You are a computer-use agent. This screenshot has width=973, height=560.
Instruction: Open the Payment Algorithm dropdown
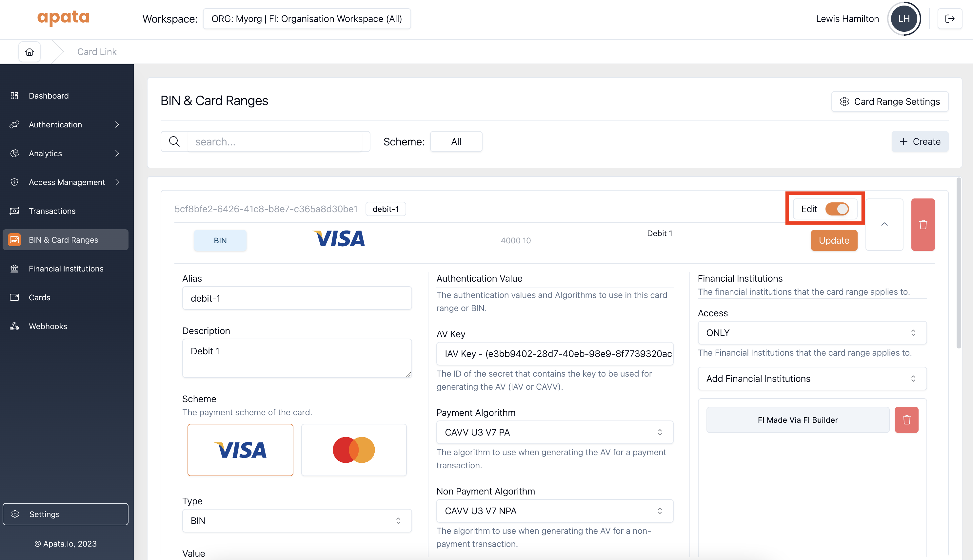pyautogui.click(x=554, y=432)
